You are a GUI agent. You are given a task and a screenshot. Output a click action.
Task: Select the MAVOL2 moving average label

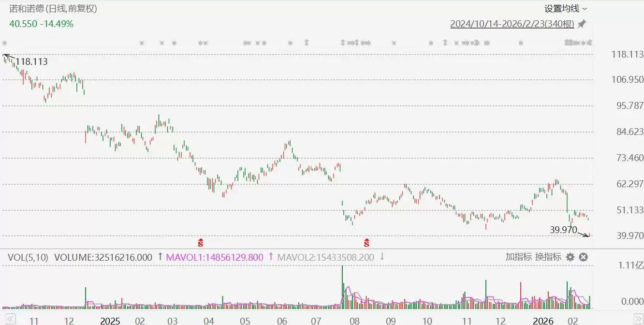pyautogui.click(x=325, y=257)
